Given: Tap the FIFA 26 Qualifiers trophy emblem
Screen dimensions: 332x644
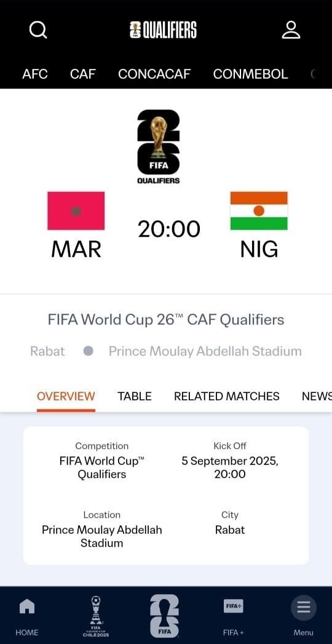Looking at the screenshot, I should [159, 146].
